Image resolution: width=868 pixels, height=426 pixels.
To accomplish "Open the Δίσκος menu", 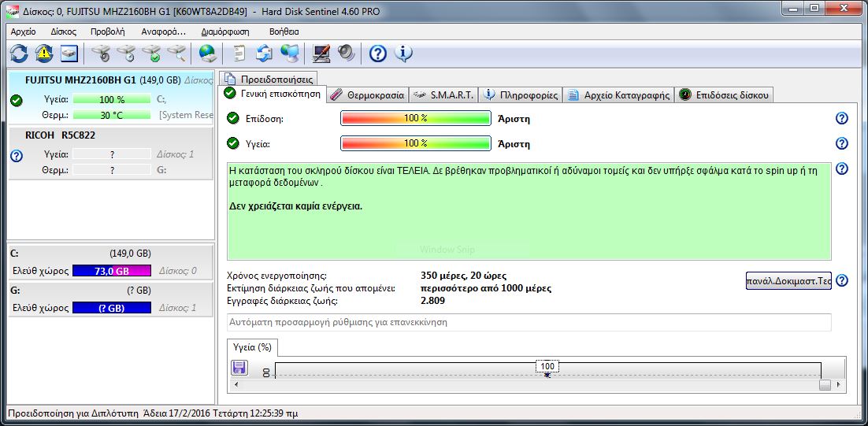I will 64,31.
